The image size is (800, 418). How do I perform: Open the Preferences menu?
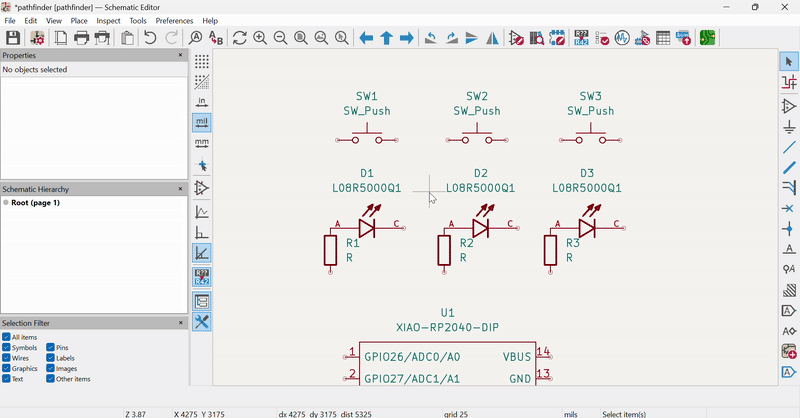click(174, 21)
